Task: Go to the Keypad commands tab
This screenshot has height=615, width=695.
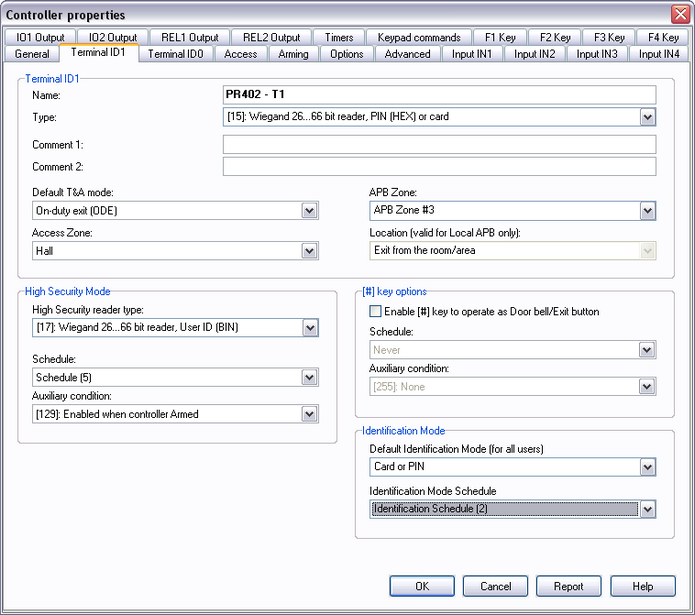Action: 419,38
